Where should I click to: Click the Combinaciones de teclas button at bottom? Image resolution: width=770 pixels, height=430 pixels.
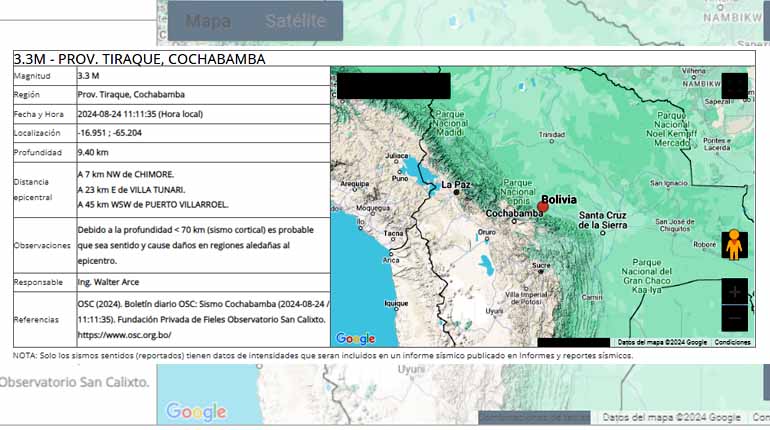pos(533,417)
